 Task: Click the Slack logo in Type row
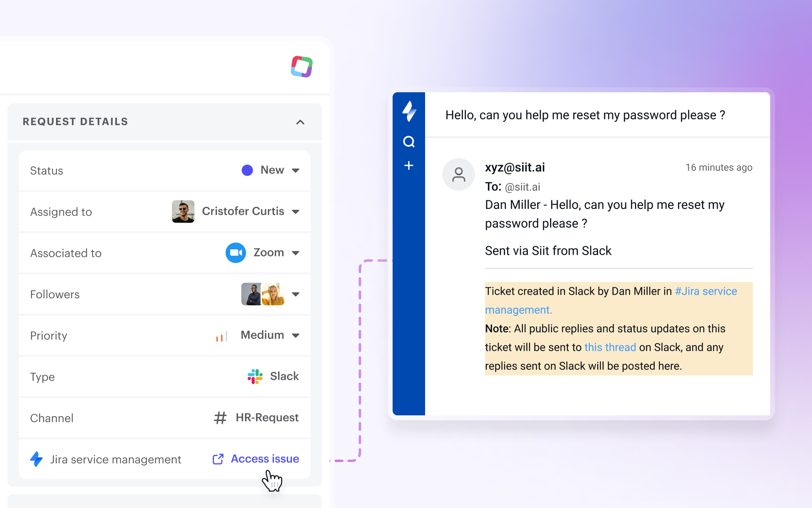[255, 376]
